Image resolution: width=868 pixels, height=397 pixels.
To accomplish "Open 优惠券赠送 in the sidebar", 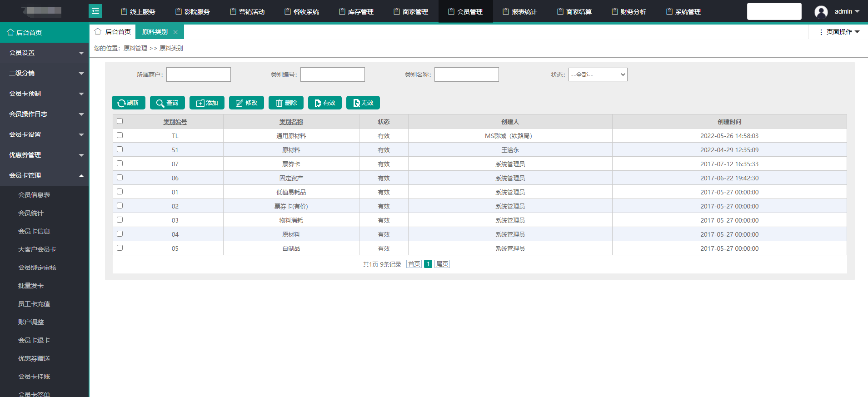I will 34,358.
